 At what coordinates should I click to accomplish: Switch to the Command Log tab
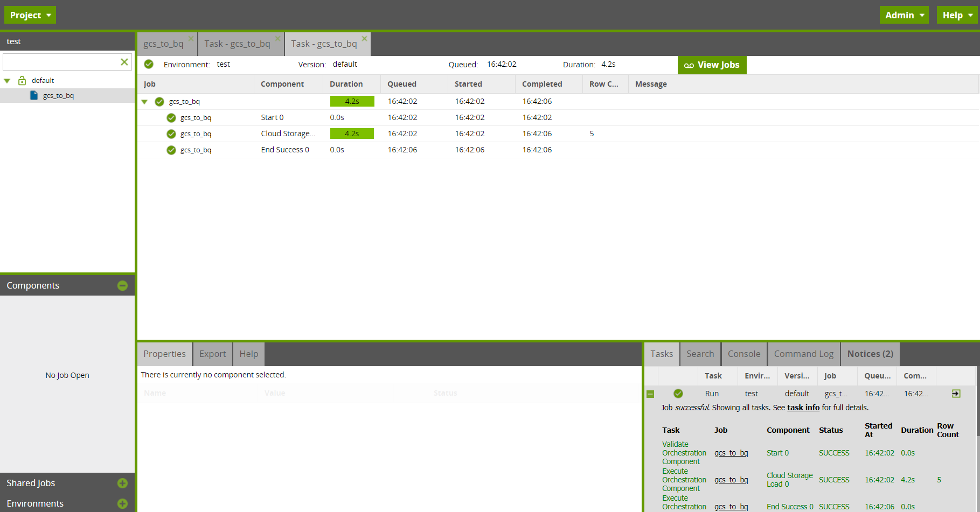(x=804, y=354)
